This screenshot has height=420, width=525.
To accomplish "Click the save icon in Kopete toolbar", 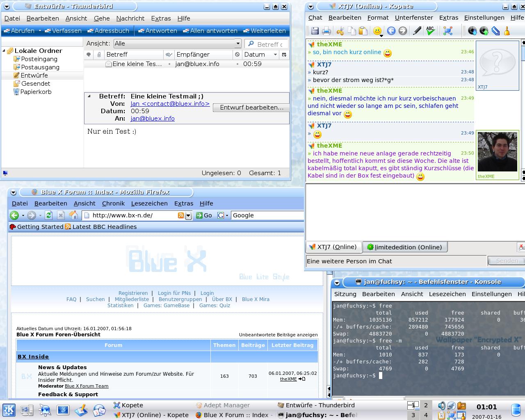I will (x=315, y=31).
